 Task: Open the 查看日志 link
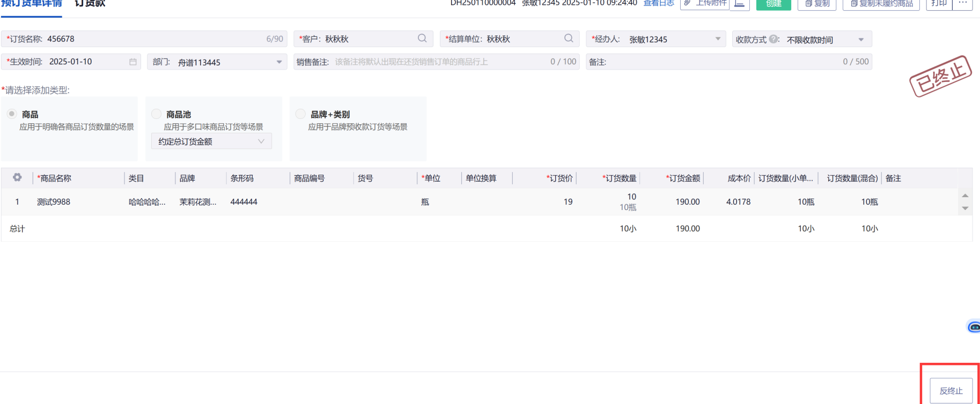point(658,4)
